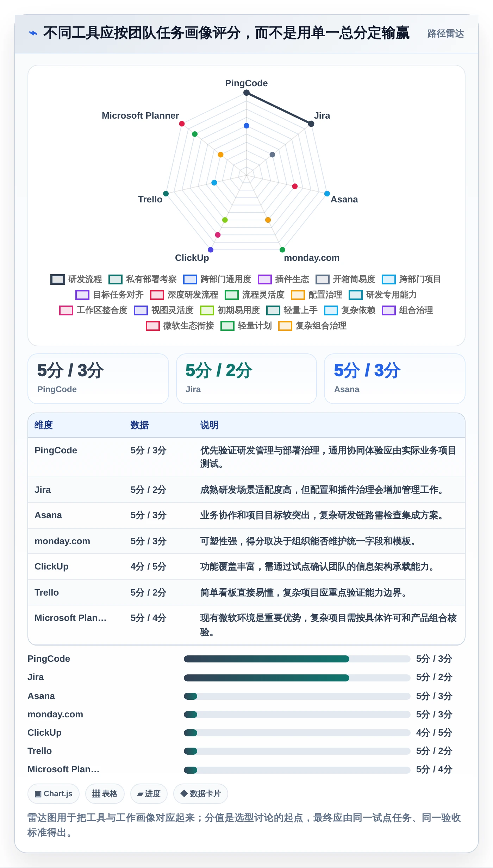The width and height of the screenshot is (493, 868).
Task: Click the dark data point under the PingCode radar label
Action: tap(246, 93)
